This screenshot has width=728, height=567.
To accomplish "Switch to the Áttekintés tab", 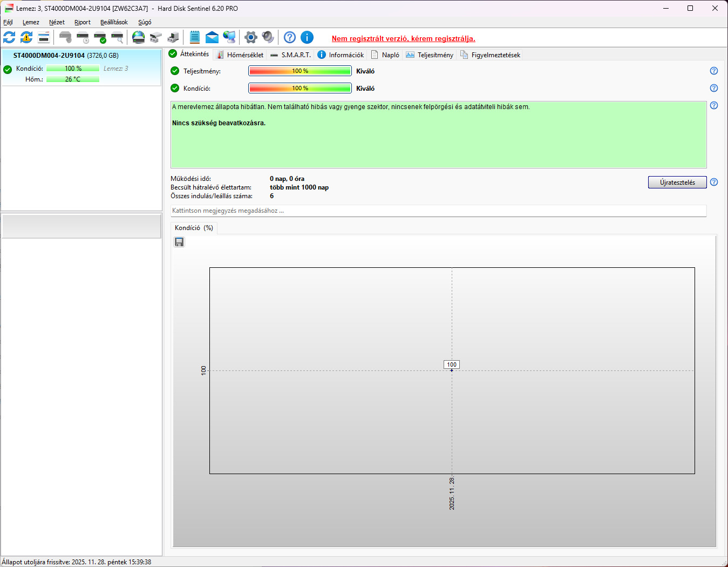I will tap(189, 54).
